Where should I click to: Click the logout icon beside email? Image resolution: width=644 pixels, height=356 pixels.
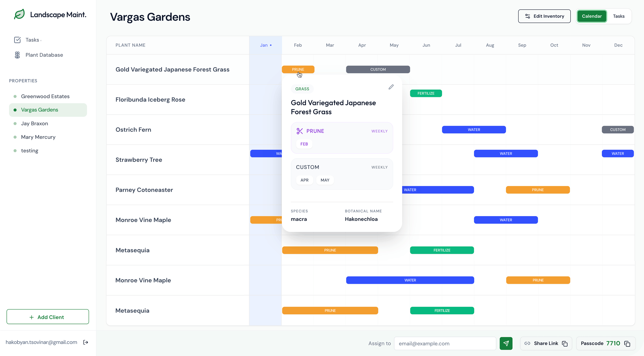click(86, 342)
